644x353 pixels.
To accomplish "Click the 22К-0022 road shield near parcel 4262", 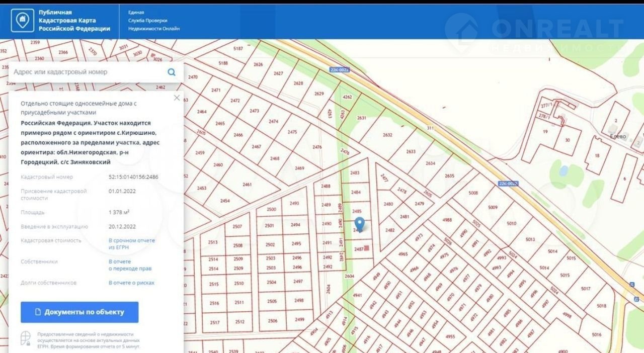I will point(340,69).
